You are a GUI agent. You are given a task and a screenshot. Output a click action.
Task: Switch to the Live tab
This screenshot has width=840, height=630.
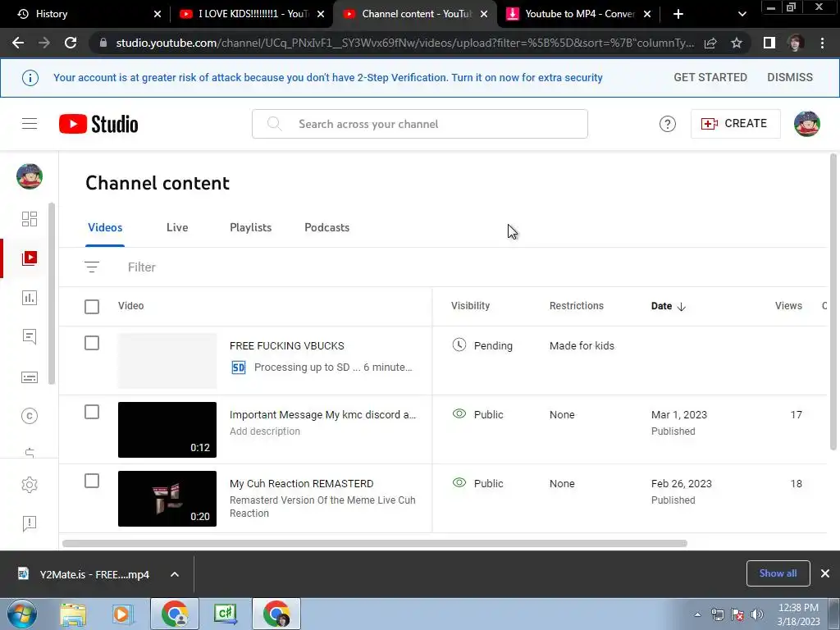[177, 228]
